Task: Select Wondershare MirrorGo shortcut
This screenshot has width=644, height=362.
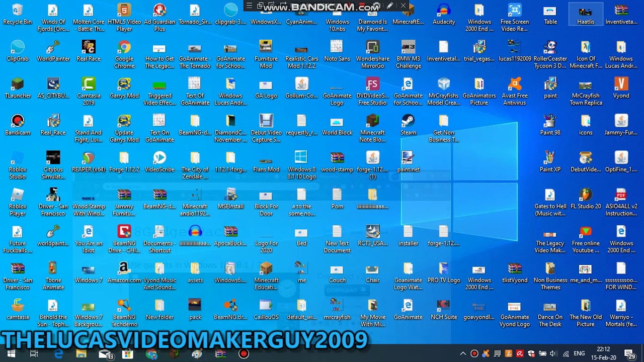Action: tap(373, 54)
